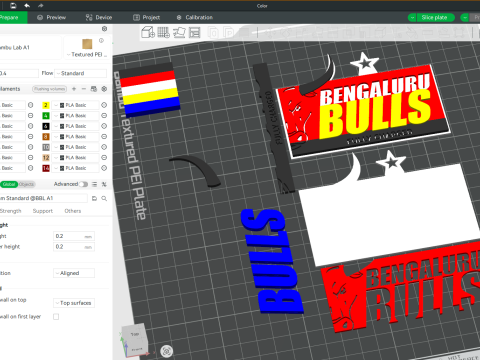Pick the yellow filament 2 color swatch
The image size is (480, 360).
46,105
